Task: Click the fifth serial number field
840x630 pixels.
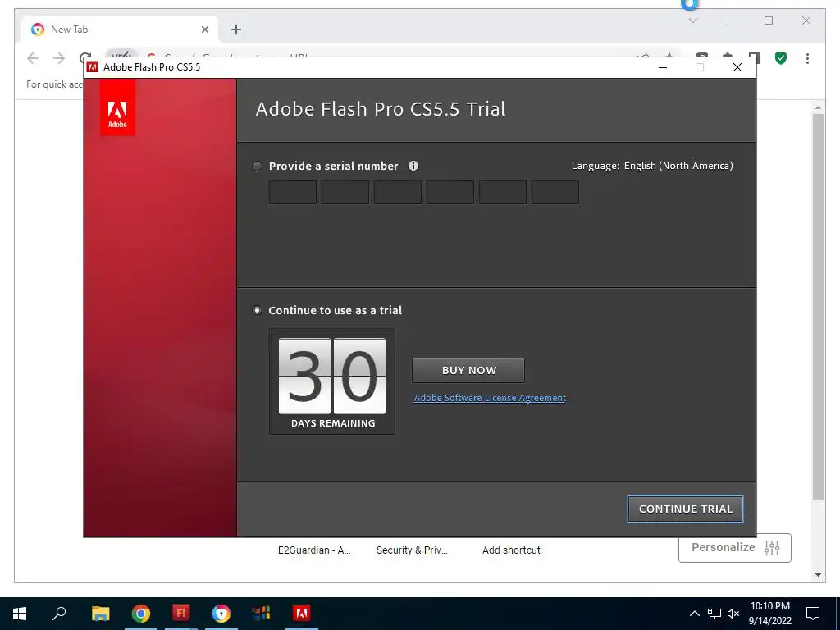Action: point(503,192)
